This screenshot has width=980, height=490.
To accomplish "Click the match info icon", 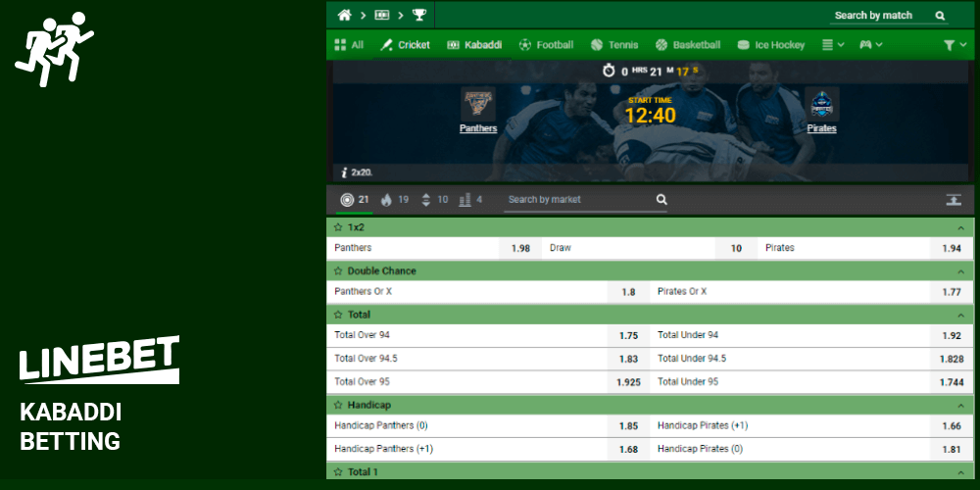I will [x=344, y=172].
